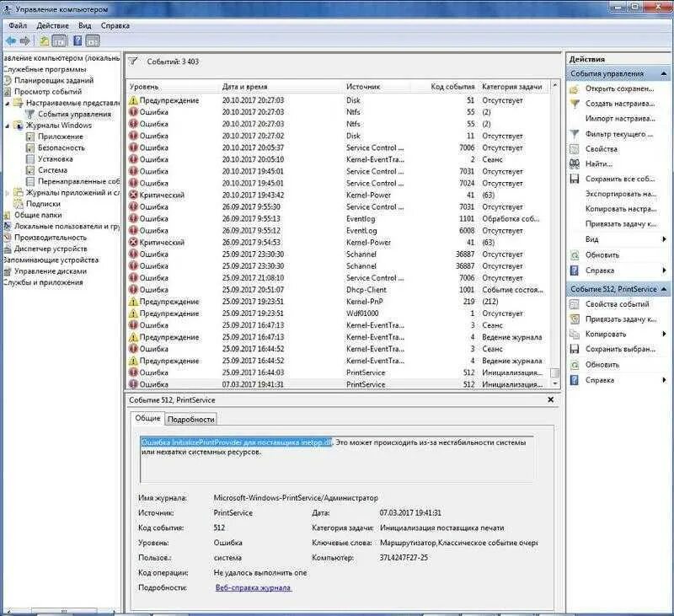
Task: Click the Forward arrow toolbar icon
Action: click(x=25, y=40)
